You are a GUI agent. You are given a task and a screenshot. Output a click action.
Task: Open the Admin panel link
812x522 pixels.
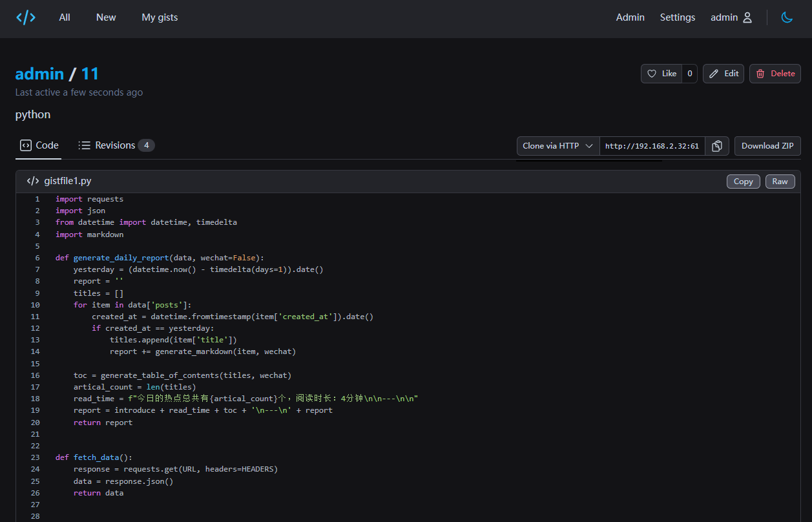pos(630,17)
